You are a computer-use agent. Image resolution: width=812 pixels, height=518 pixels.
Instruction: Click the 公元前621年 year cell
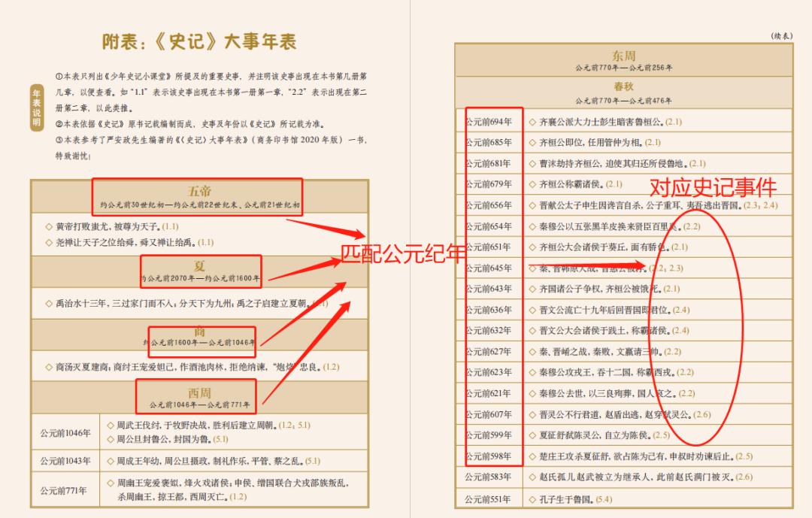(489, 393)
